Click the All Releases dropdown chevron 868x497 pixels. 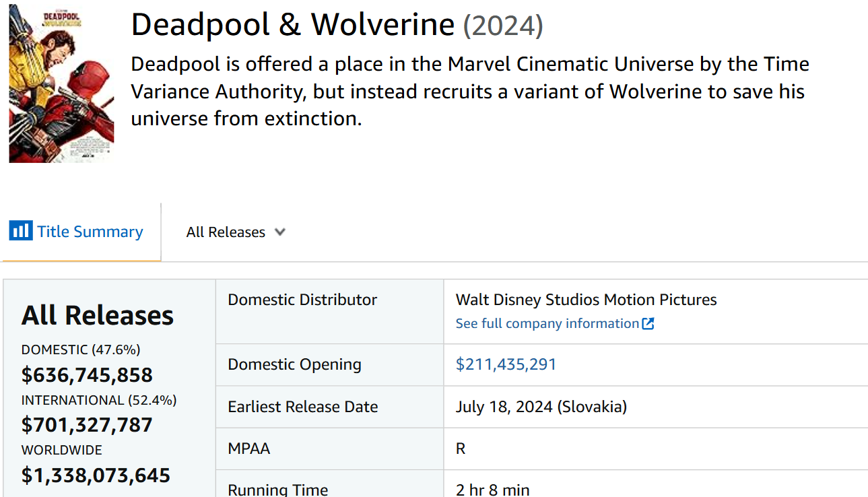point(280,232)
